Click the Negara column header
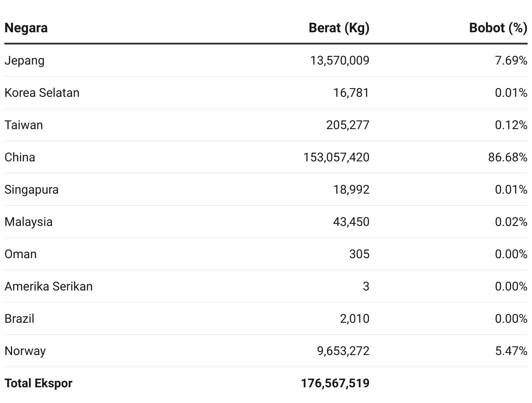 click(26, 28)
